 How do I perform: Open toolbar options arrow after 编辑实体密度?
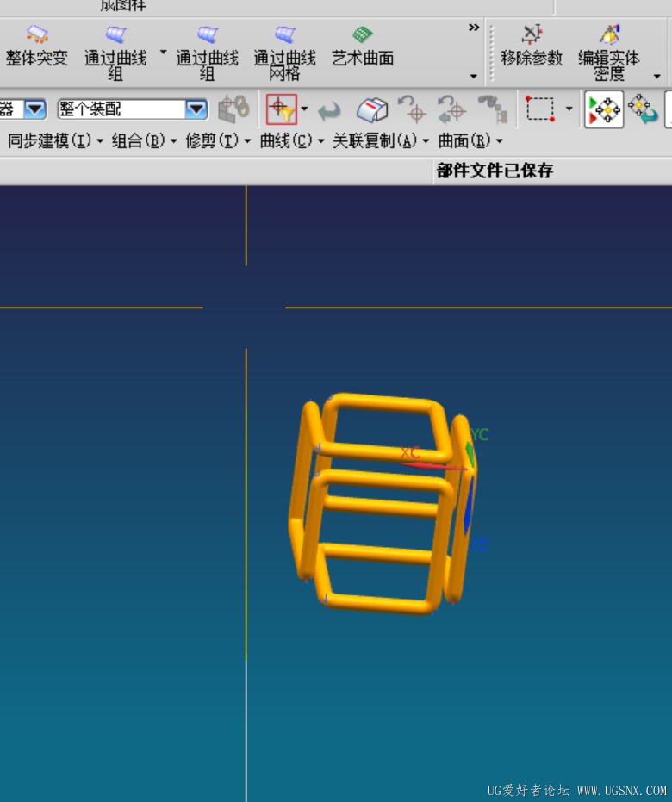657,76
